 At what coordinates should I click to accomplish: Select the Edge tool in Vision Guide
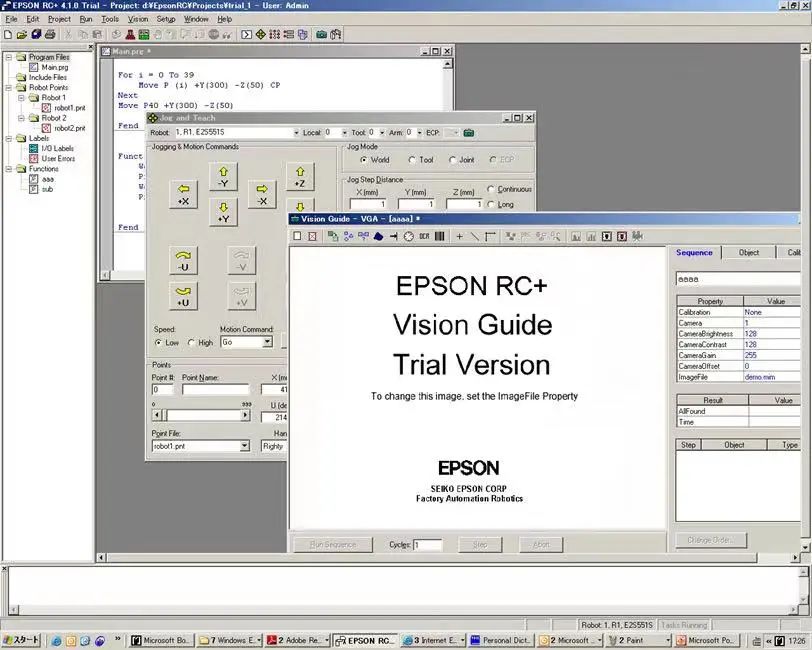(x=394, y=236)
